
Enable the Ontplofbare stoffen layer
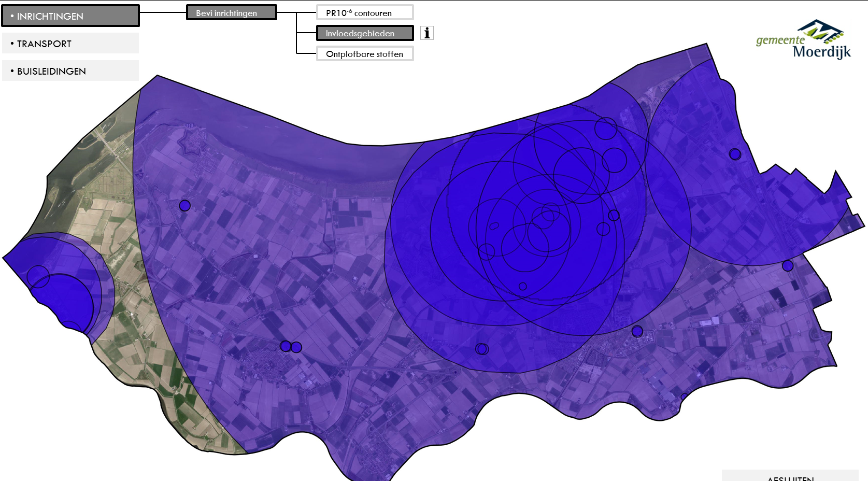[364, 53]
